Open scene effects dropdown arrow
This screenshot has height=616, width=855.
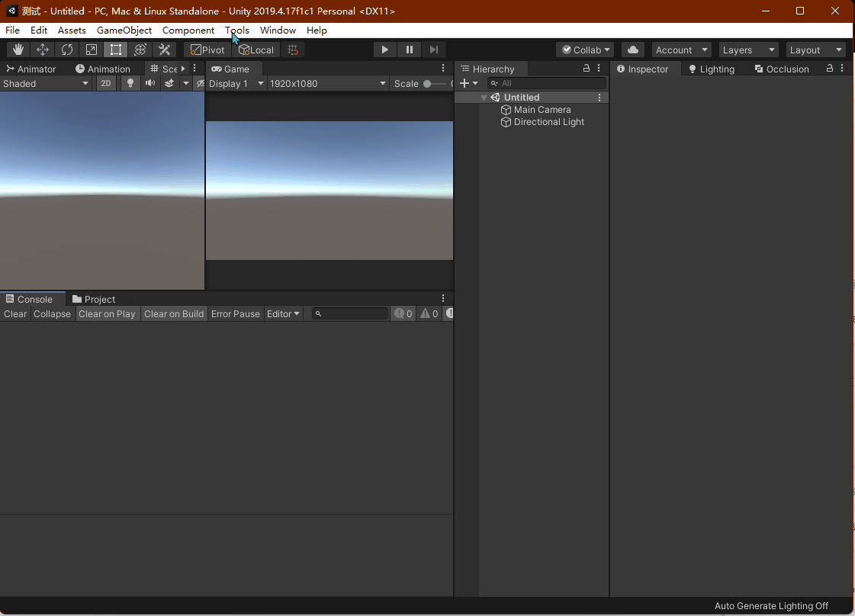point(186,83)
